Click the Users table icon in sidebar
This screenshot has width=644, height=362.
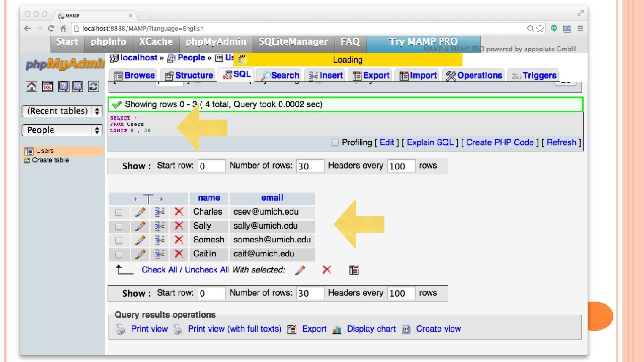coord(29,151)
